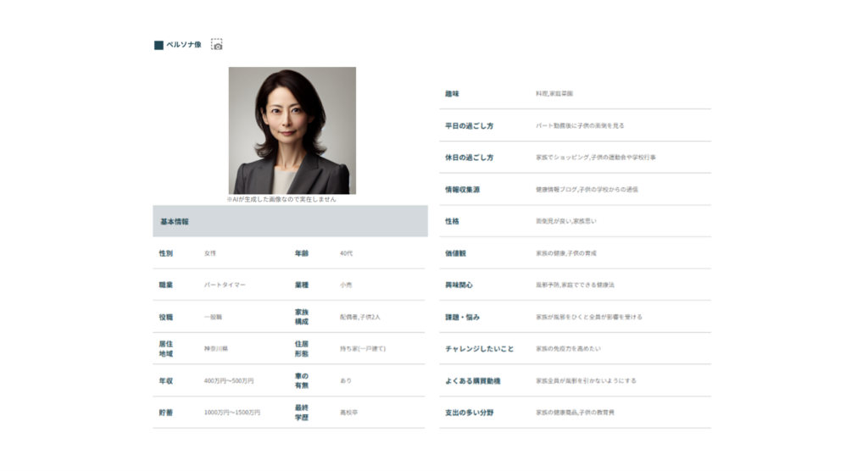
Task: Click the 年齢 label
Action: [x=302, y=253]
